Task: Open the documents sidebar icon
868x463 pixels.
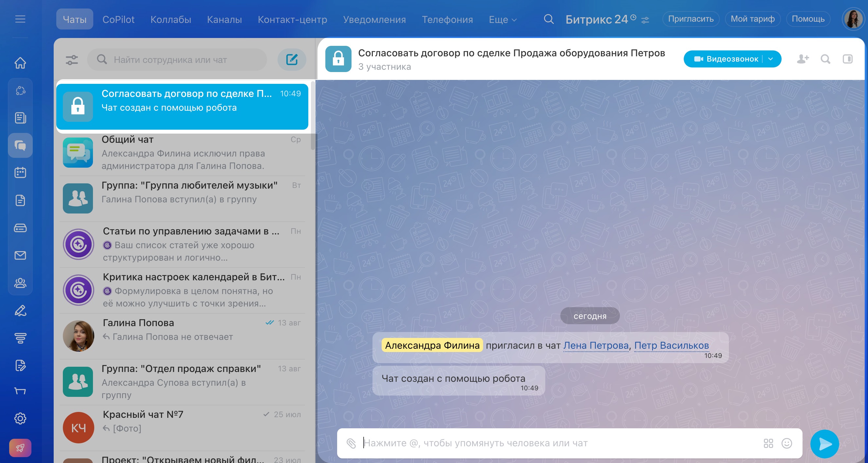Action: pos(20,200)
